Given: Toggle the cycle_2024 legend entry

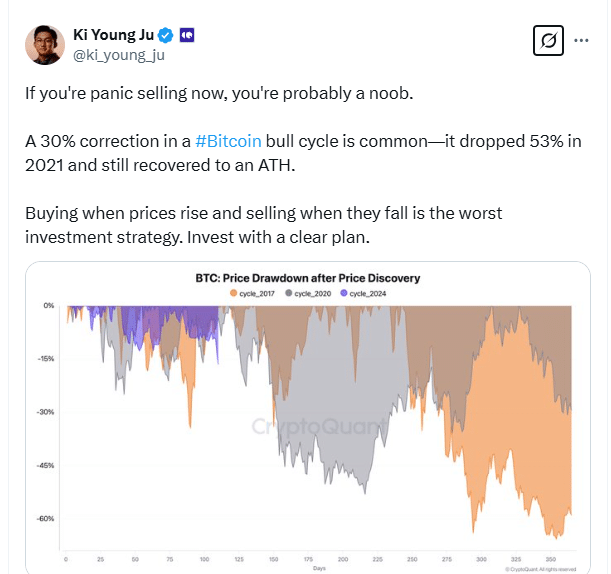Looking at the screenshot, I should coord(367,292).
